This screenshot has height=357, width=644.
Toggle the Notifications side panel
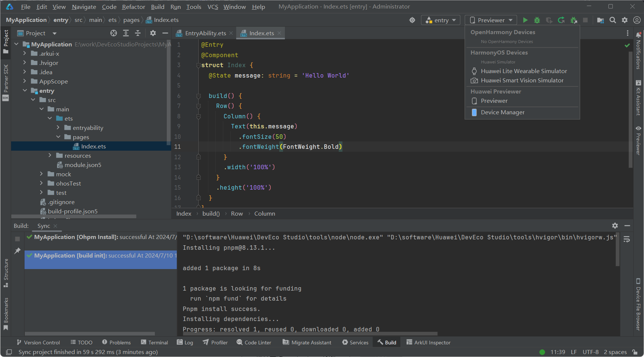(638, 51)
